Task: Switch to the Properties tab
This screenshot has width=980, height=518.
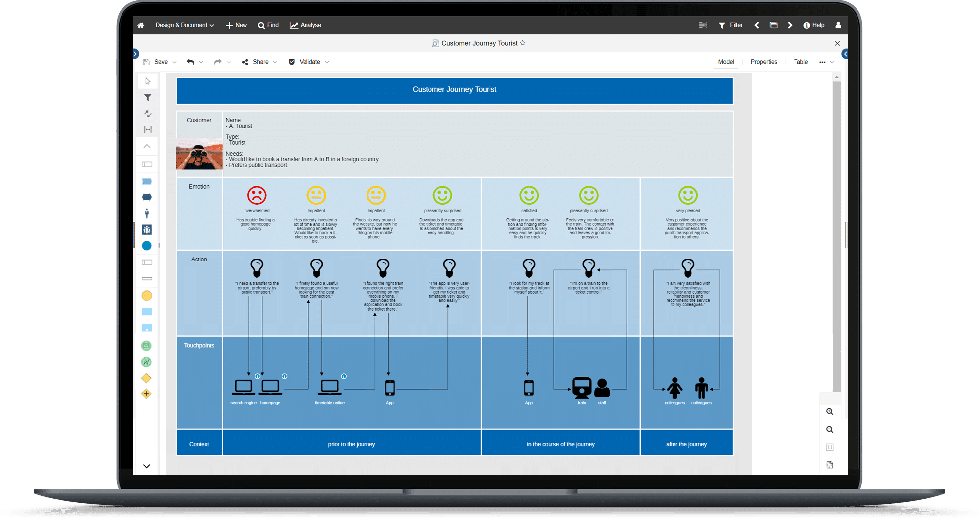Action: (x=763, y=62)
